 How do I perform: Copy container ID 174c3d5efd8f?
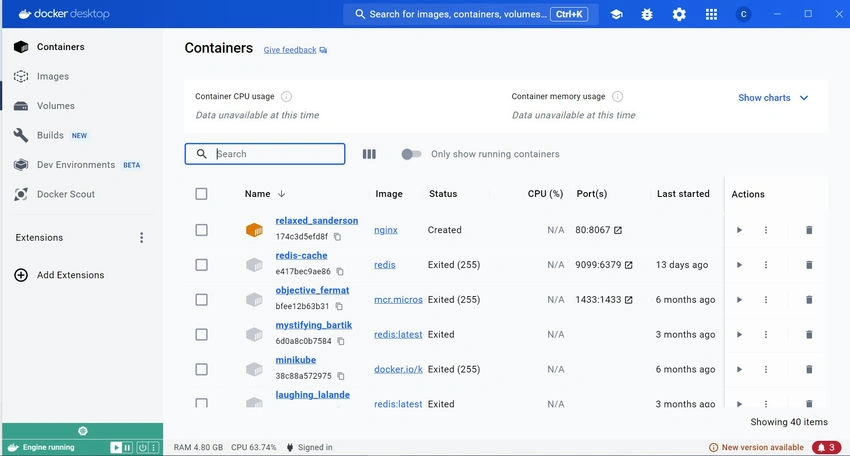(337, 236)
